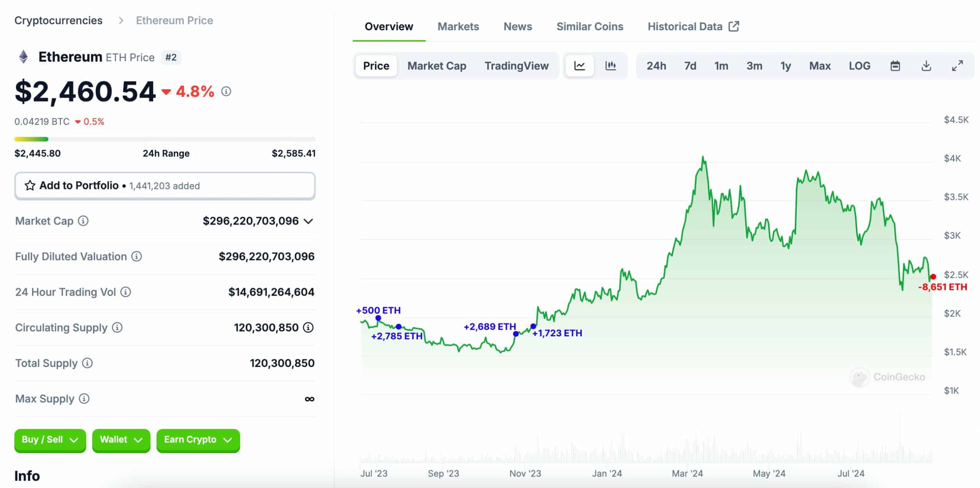
Task: Download chart data icon
Action: pyautogui.click(x=926, y=66)
